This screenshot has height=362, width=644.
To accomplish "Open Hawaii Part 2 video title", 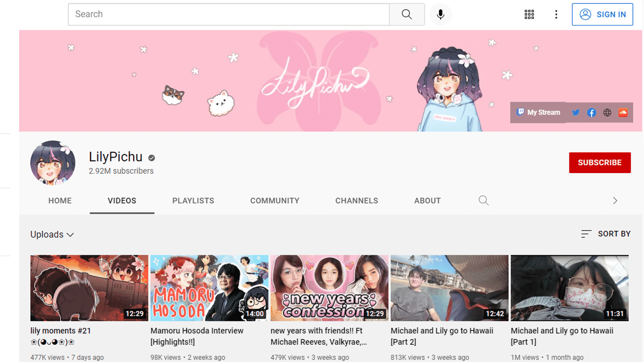I will [x=442, y=336].
